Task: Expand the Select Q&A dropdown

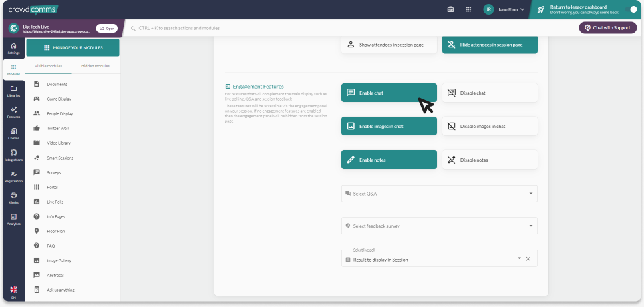Action: 439,194
